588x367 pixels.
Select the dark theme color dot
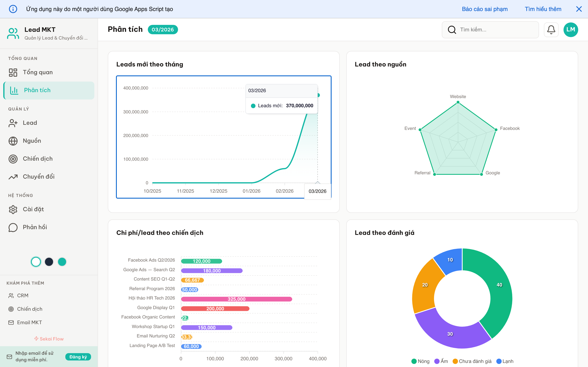click(49, 262)
